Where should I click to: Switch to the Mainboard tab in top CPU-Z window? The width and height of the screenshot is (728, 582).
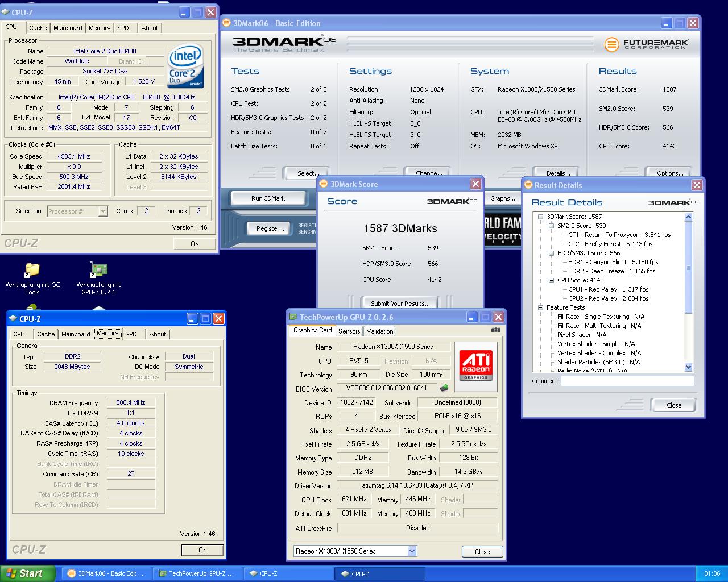[68, 28]
